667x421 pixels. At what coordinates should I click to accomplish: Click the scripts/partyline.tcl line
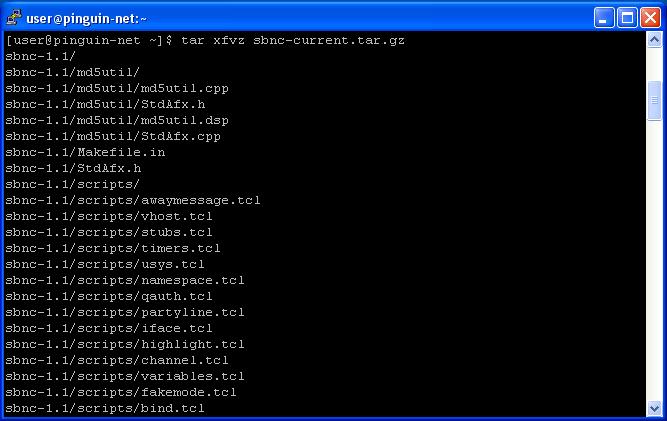125,313
